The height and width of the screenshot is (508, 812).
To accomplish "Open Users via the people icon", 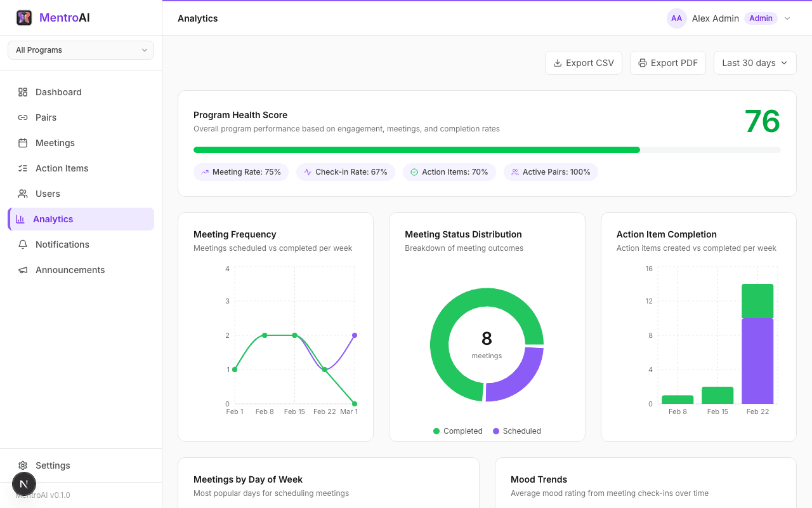I will click(22, 193).
